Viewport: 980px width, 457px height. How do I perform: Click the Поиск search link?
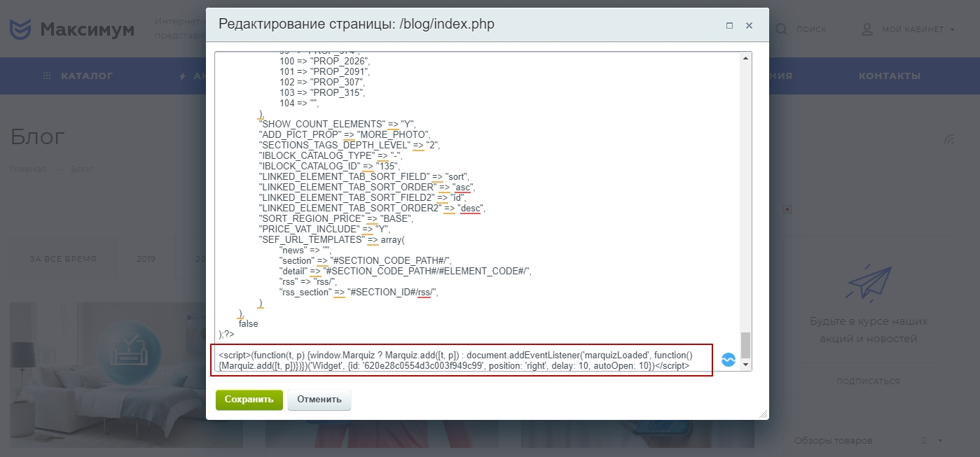point(811,29)
